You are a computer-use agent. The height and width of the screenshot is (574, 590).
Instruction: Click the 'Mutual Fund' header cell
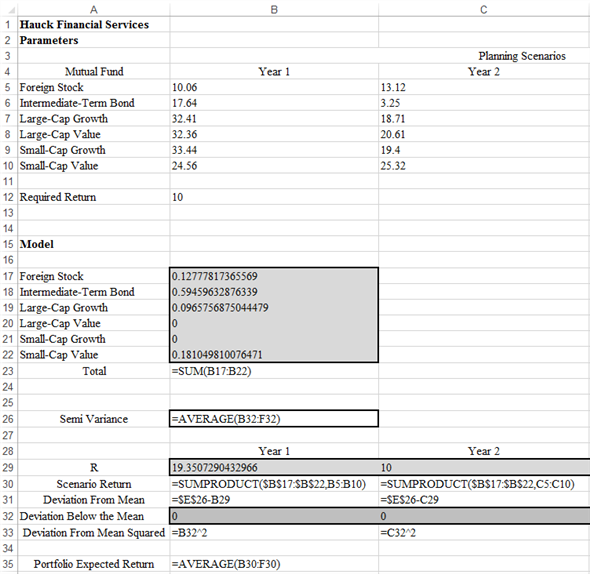click(x=94, y=72)
